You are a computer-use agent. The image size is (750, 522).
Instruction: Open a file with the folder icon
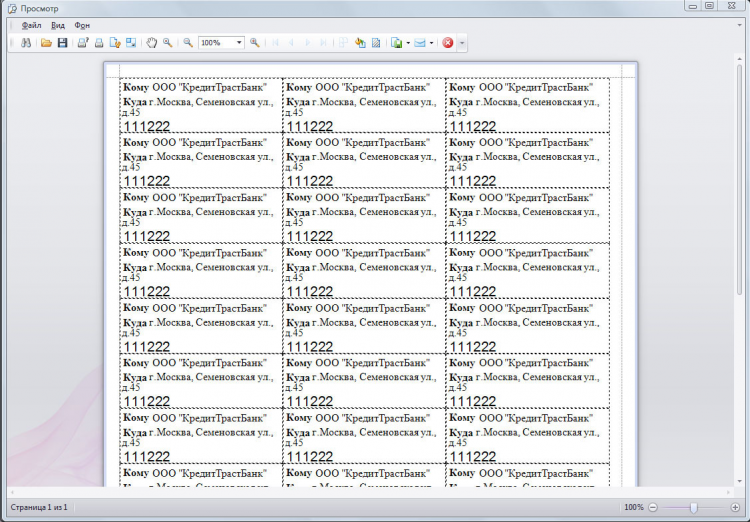click(46, 43)
